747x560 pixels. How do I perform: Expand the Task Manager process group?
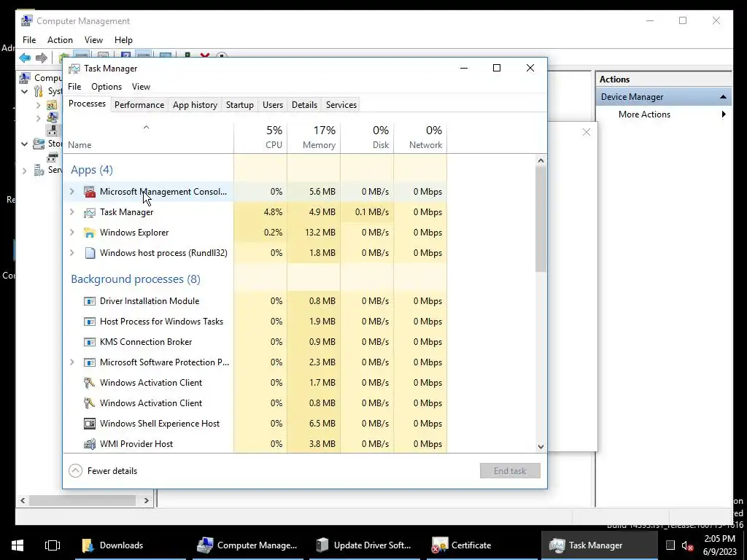72,212
